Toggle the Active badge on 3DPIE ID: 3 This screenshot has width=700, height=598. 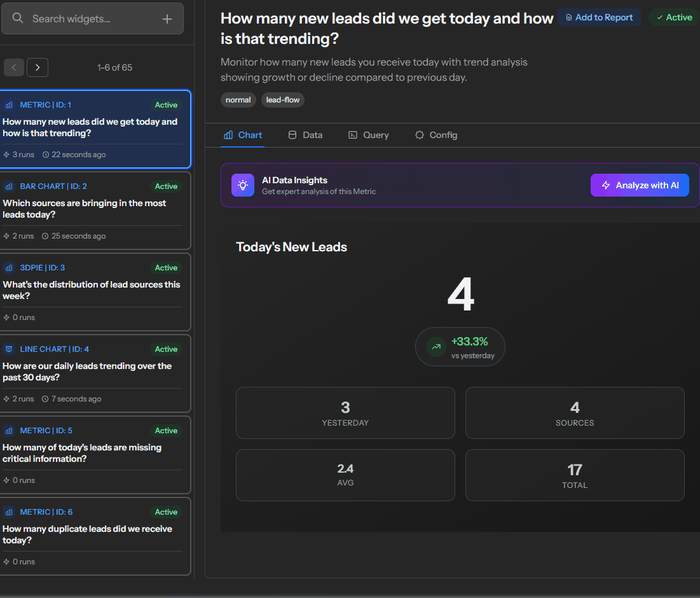[x=165, y=267]
